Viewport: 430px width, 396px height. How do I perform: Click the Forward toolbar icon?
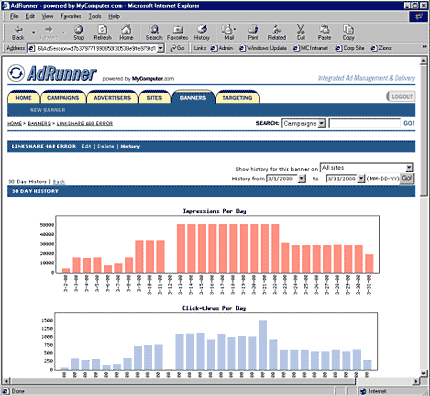[49, 33]
